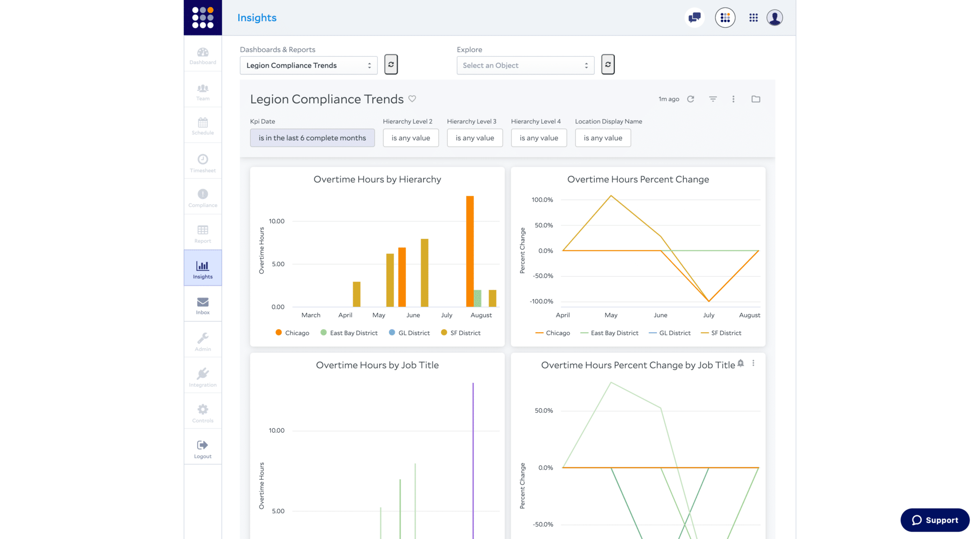The image size is (980, 539).
Task: Favorite the dashboard with the heart icon
Action: (412, 99)
